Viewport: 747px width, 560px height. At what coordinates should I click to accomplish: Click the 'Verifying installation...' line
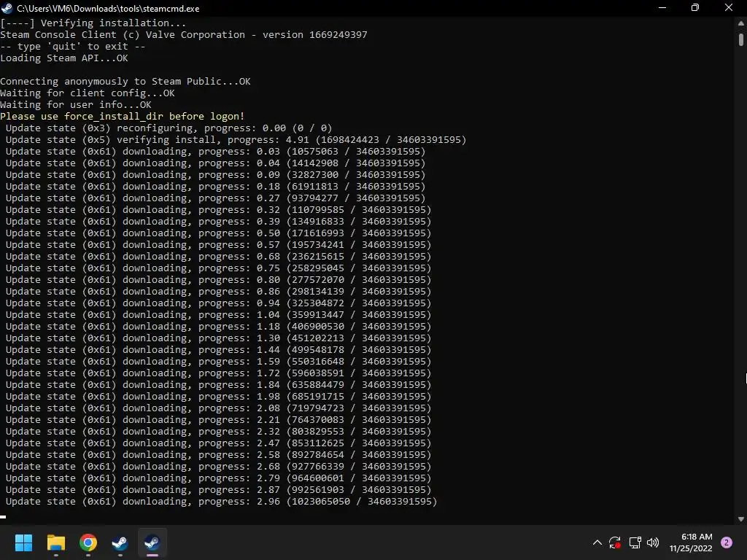pos(93,23)
